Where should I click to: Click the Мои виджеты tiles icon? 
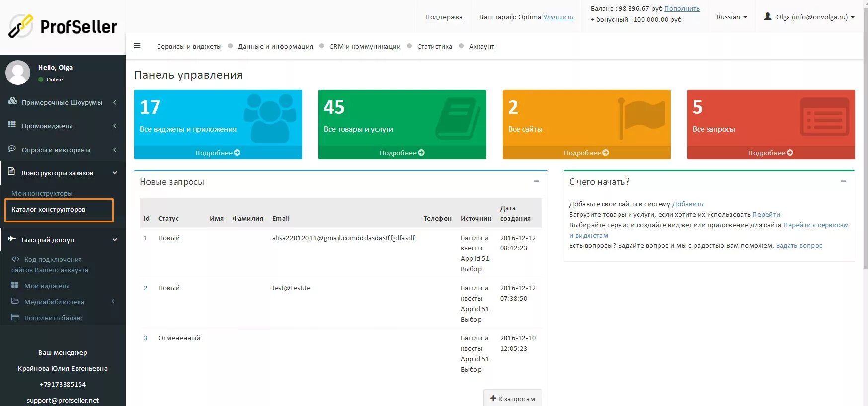[x=15, y=285]
